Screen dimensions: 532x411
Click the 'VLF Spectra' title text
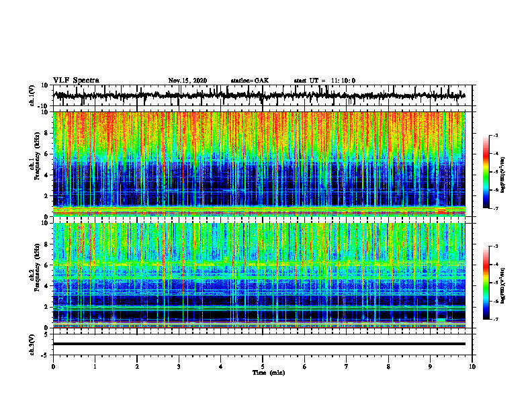pyautogui.click(x=76, y=81)
